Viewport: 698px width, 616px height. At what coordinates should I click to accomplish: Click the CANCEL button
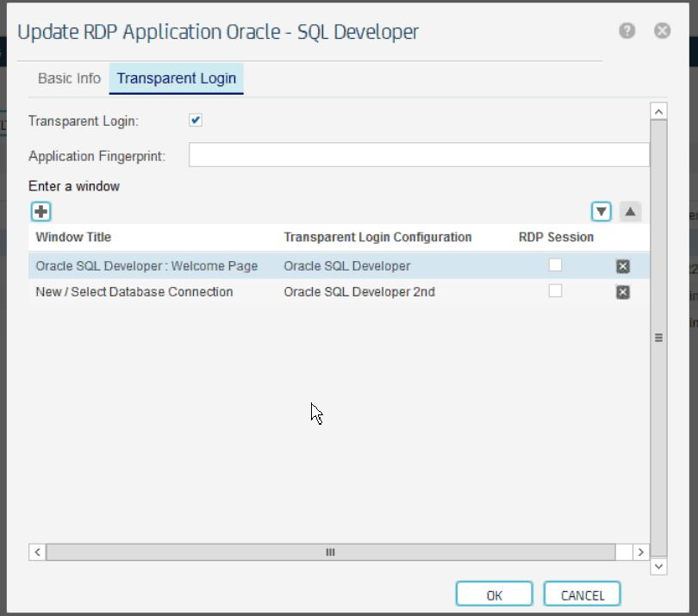tap(582, 594)
